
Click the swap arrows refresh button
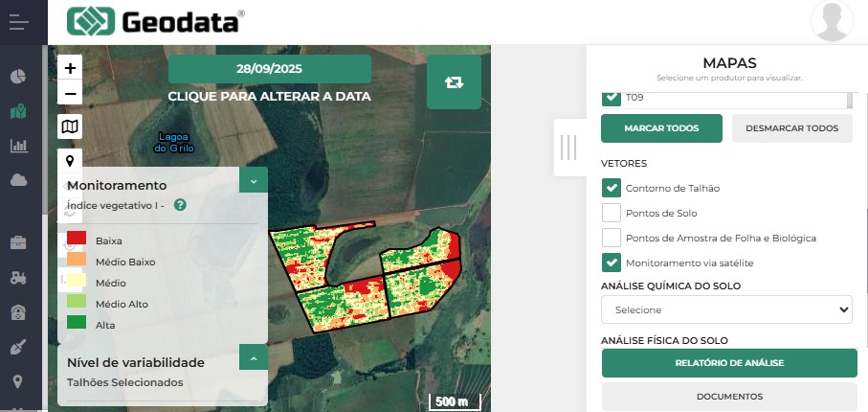pos(454,81)
